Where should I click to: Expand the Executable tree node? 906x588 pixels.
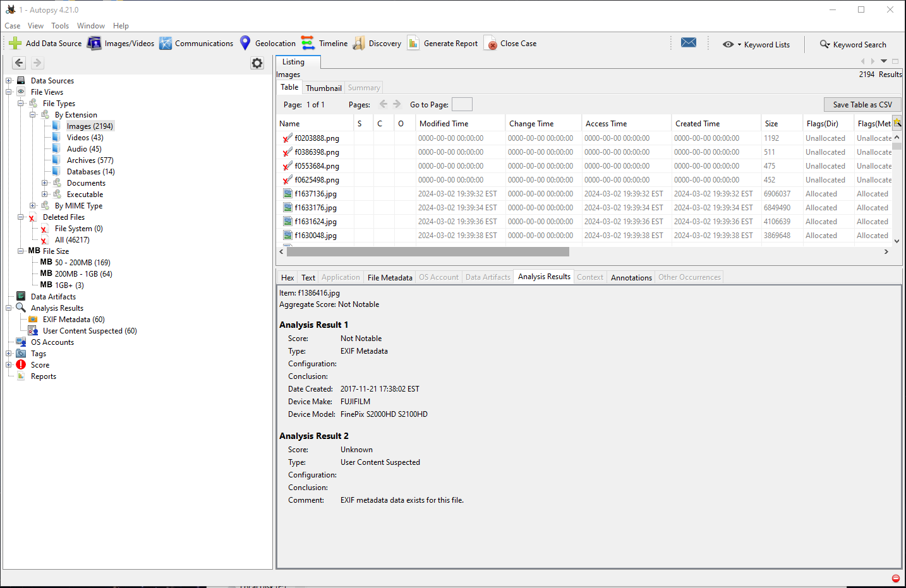(x=45, y=194)
